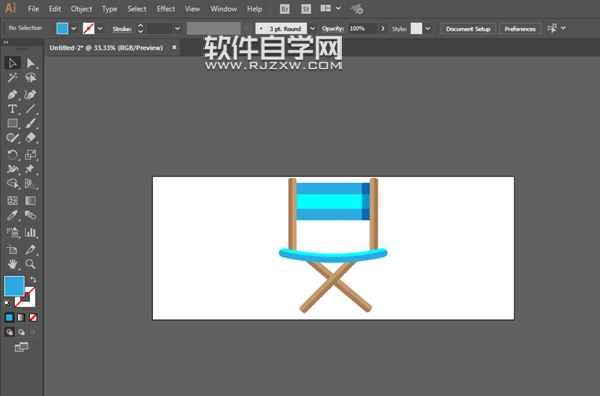
Task: Choose the Rotate tool
Action: 12,155
